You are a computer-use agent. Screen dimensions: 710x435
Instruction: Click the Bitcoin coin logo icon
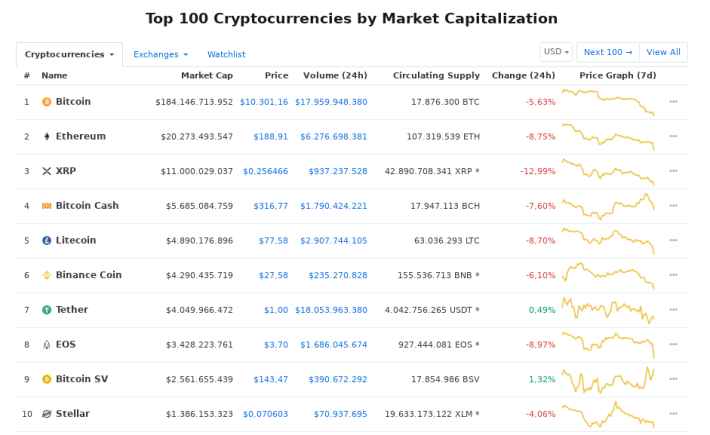coord(47,102)
